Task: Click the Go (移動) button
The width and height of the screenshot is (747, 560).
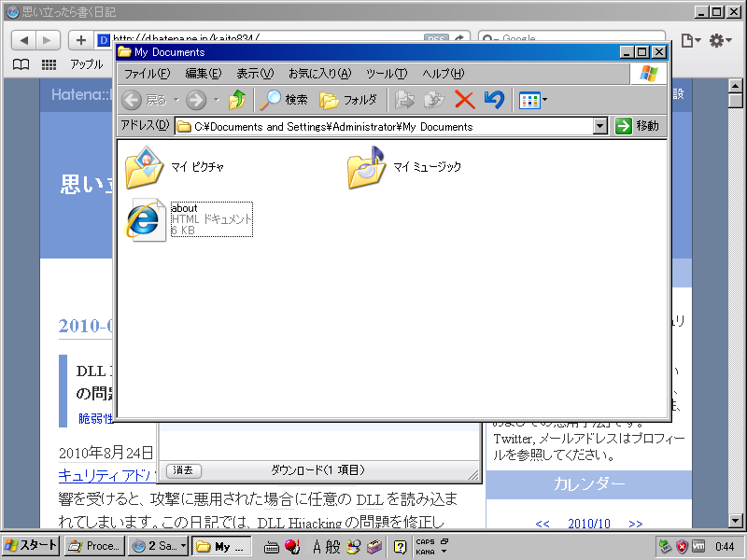Action: coord(637,126)
